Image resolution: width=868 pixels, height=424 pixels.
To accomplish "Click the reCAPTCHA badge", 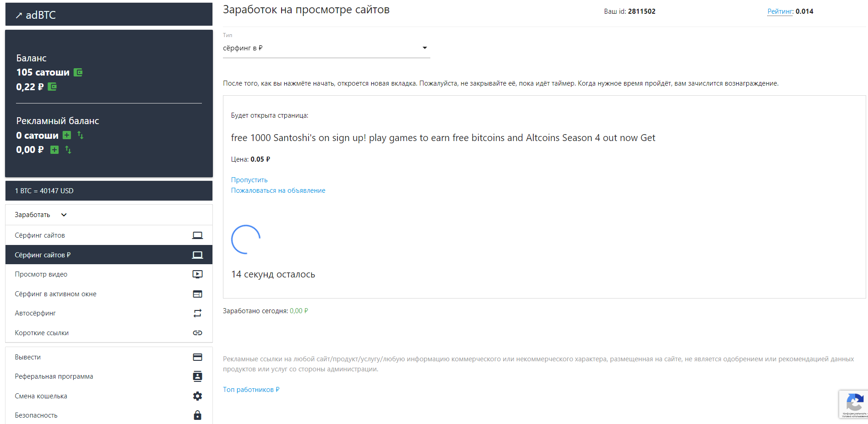I will (854, 404).
